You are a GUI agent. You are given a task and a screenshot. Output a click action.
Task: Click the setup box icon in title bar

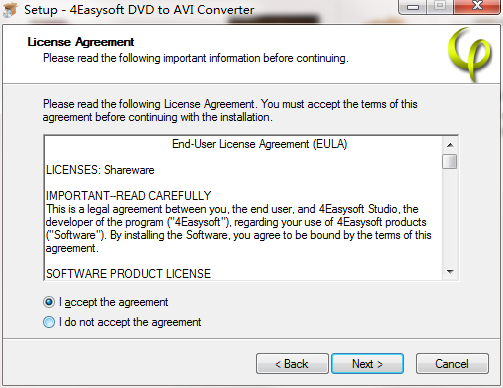[x=10, y=9]
